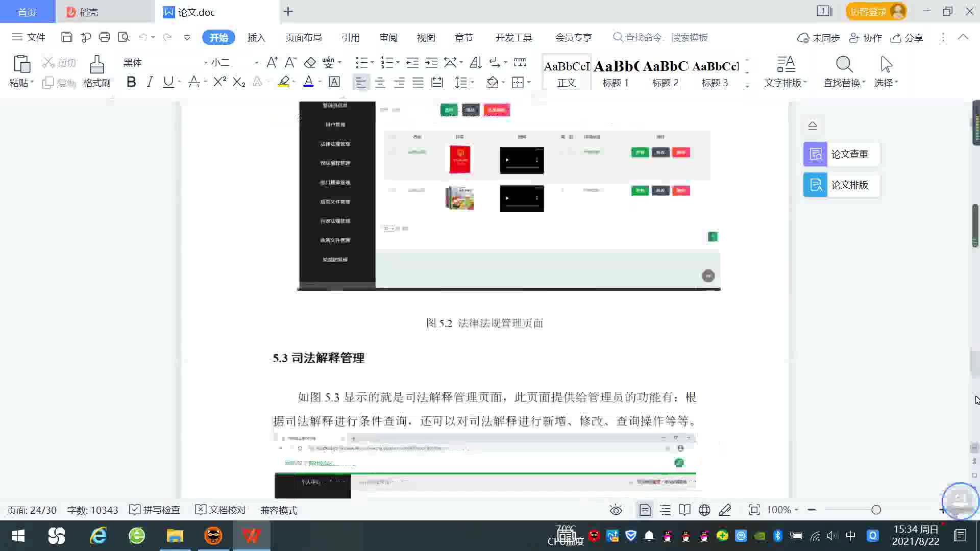
Task: Toggle Underline formatting
Action: pos(168,82)
